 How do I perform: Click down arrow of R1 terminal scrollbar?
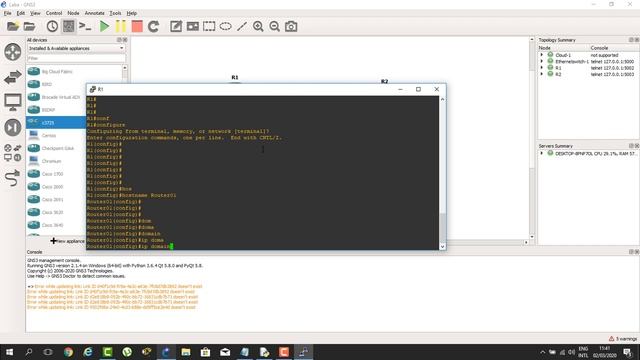pyautogui.click(x=442, y=247)
